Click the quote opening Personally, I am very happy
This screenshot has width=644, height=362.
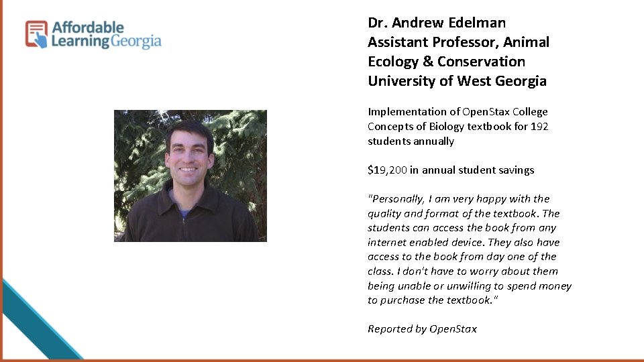point(458,199)
